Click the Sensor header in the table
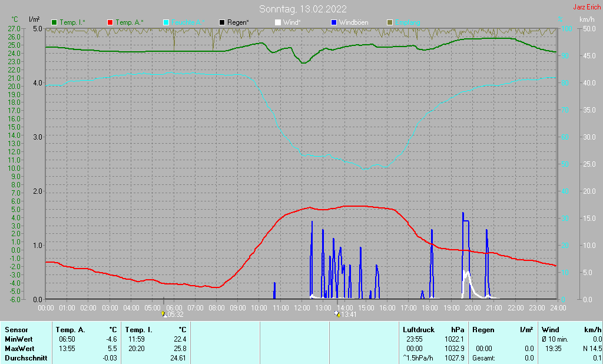Image resolution: width=603 pixels, height=364 pixels. [16, 330]
